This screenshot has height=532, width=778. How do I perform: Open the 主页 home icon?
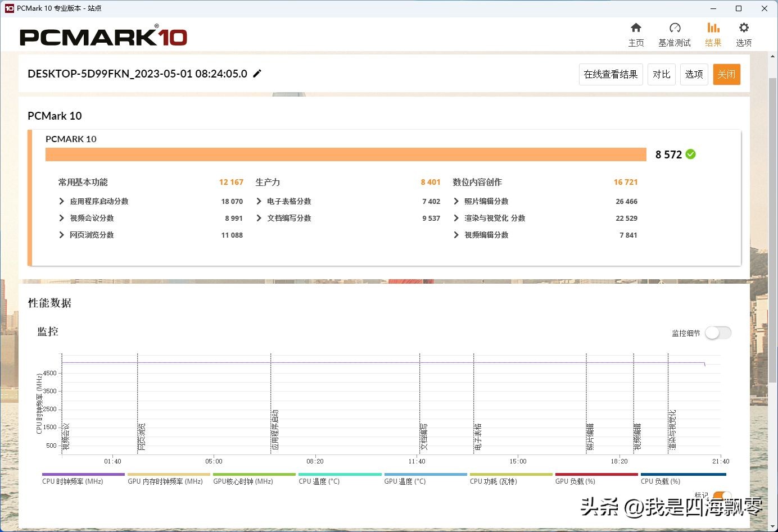pyautogui.click(x=636, y=31)
